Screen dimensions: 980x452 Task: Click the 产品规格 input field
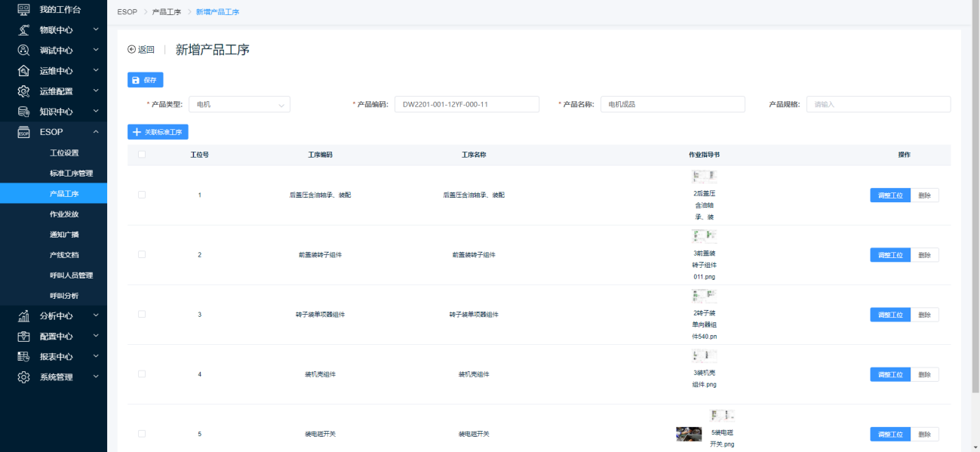point(877,104)
